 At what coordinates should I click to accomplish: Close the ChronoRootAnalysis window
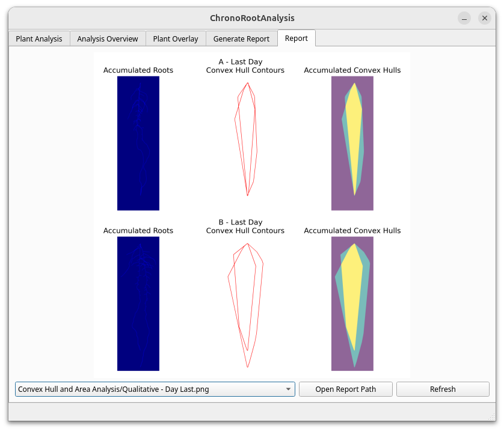(484, 18)
